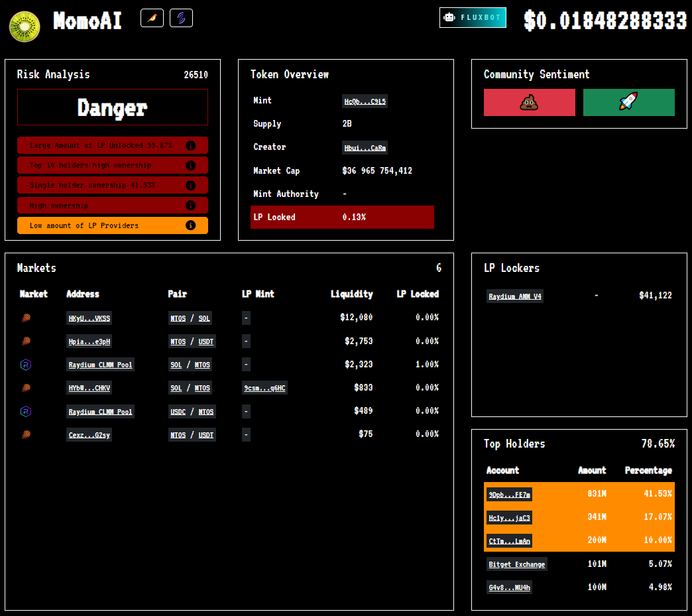This screenshot has width=692, height=616.
Task: Open the BirdEye bird icon in the header
Action: pyautogui.click(x=152, y=17)
